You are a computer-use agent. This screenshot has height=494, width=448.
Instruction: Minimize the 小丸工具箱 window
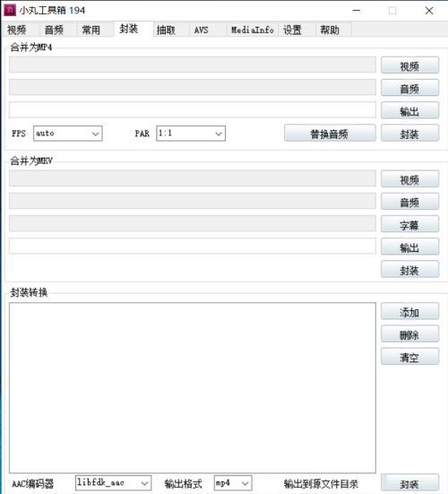tap(357, 11)
